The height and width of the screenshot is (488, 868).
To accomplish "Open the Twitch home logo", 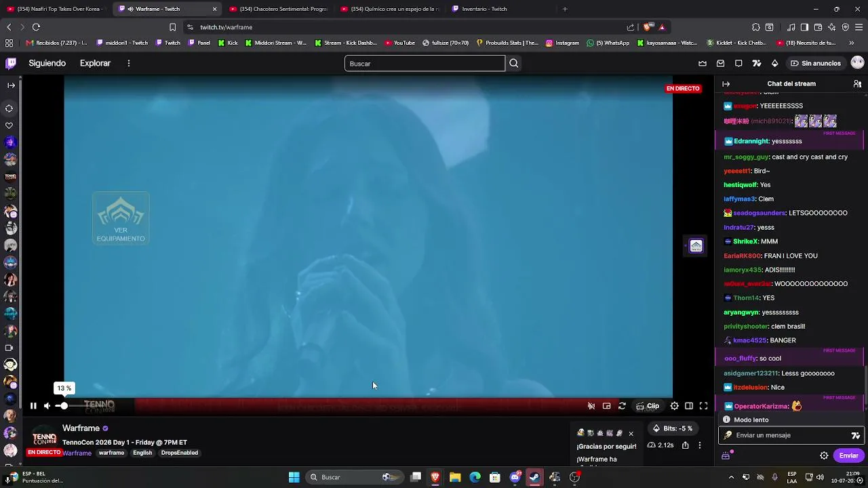I will [11, 63].
